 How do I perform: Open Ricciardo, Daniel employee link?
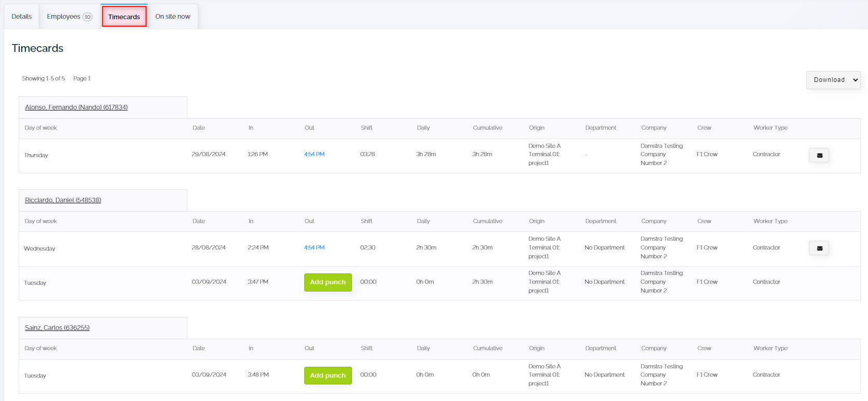(x=63, y=200)
